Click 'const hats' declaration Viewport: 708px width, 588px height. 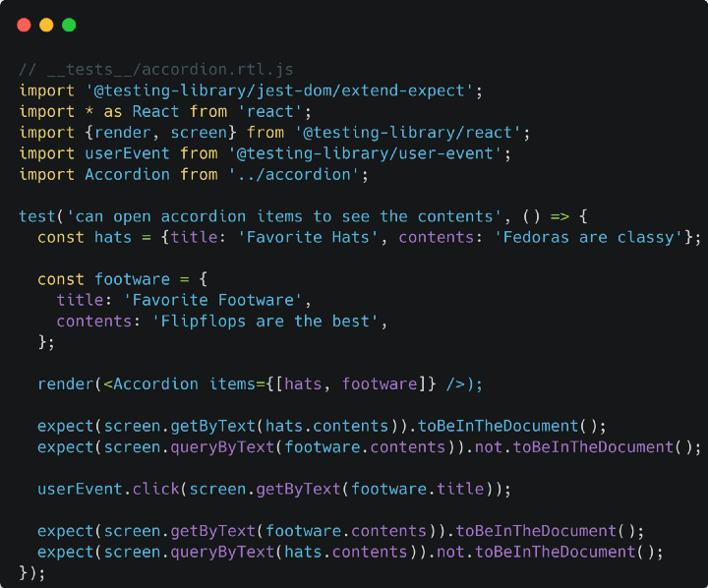tap(85, 238)
